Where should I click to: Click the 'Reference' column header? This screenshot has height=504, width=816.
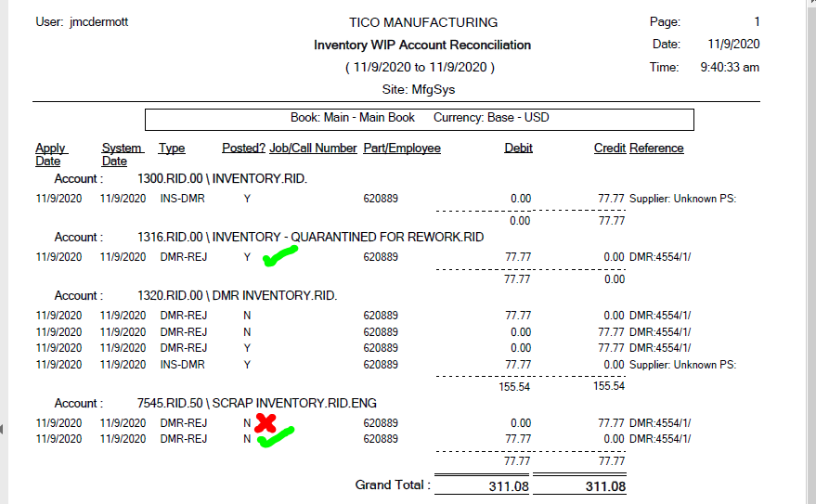pos(656,149)
